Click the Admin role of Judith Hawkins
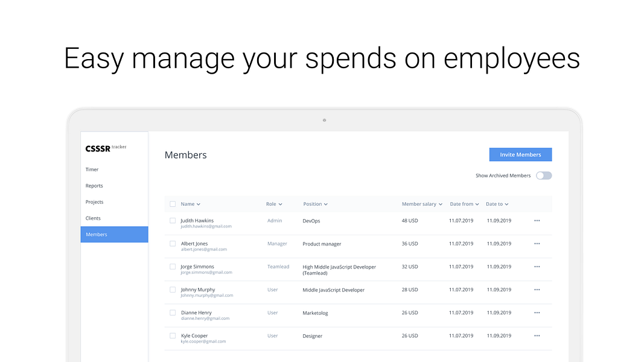This screenshot has height=362, width=644. click(x=275, y=220)
